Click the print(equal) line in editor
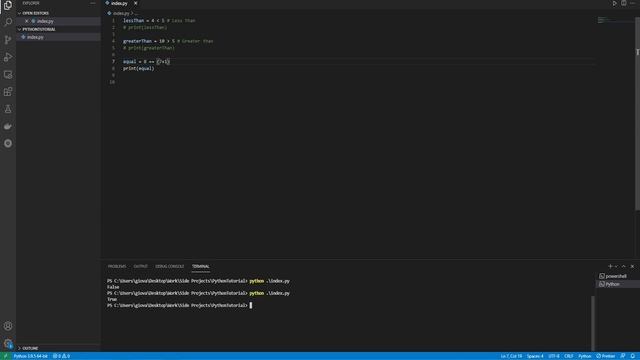This screenshot has width=640, height=360. [x=139, y=69]
